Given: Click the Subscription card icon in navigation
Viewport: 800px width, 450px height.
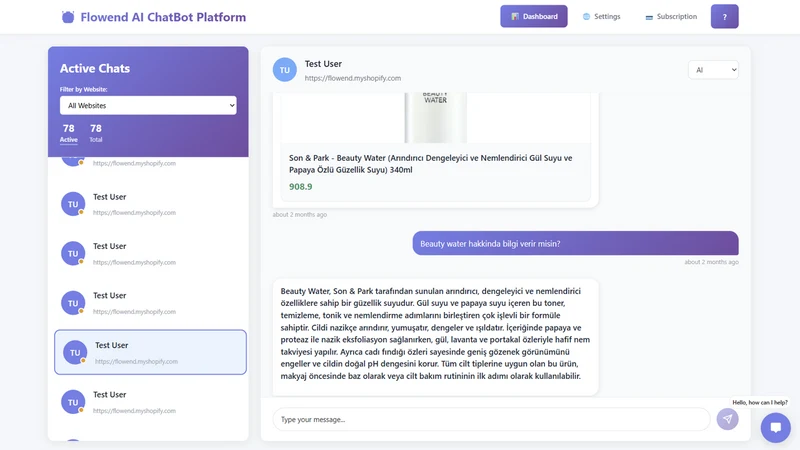Looking at the screenshot, I should click(649, 17).
